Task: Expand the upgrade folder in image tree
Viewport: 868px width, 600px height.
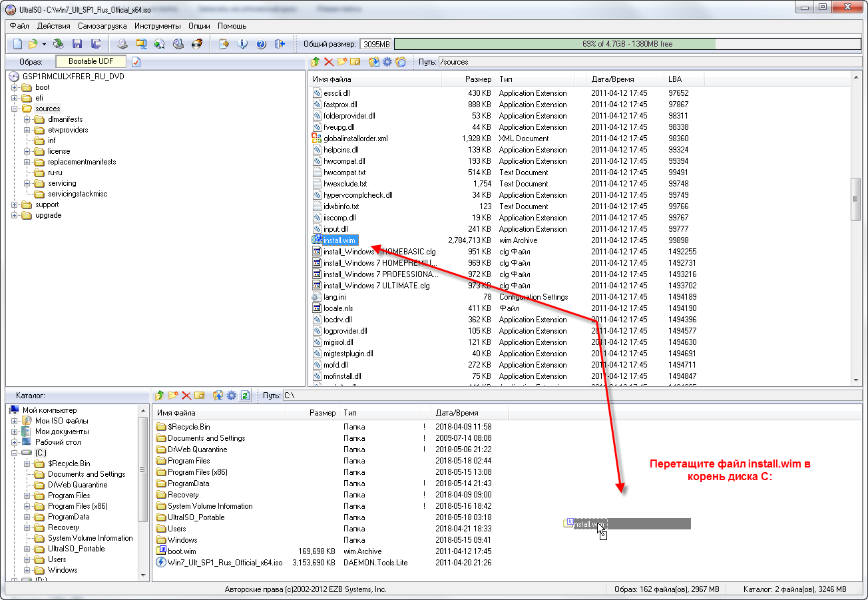Action: (15, 215)
